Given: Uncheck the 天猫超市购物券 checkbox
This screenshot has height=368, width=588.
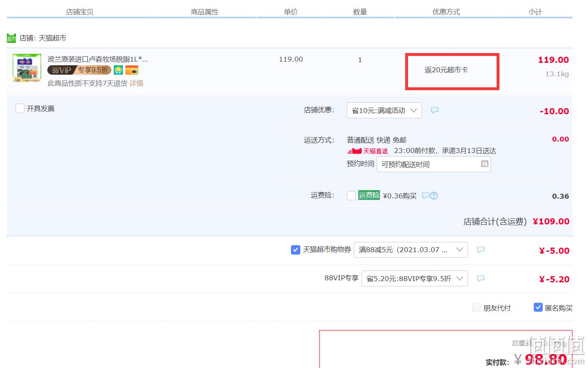Looking at the screenshot, I should (x=295, y=250).
